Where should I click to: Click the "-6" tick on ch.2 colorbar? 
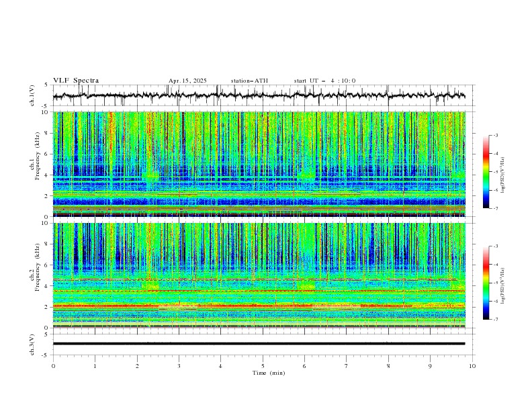(496, 301)
